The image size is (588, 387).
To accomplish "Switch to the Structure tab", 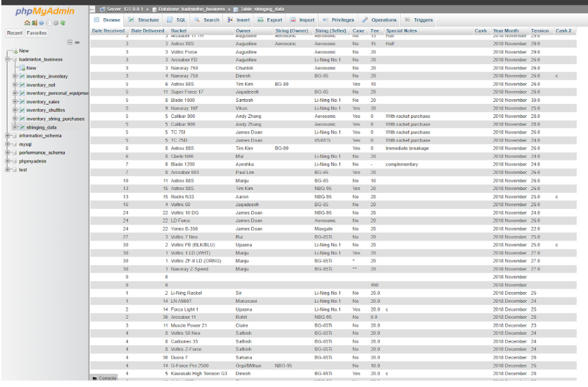I will click(x=143, y=20).
